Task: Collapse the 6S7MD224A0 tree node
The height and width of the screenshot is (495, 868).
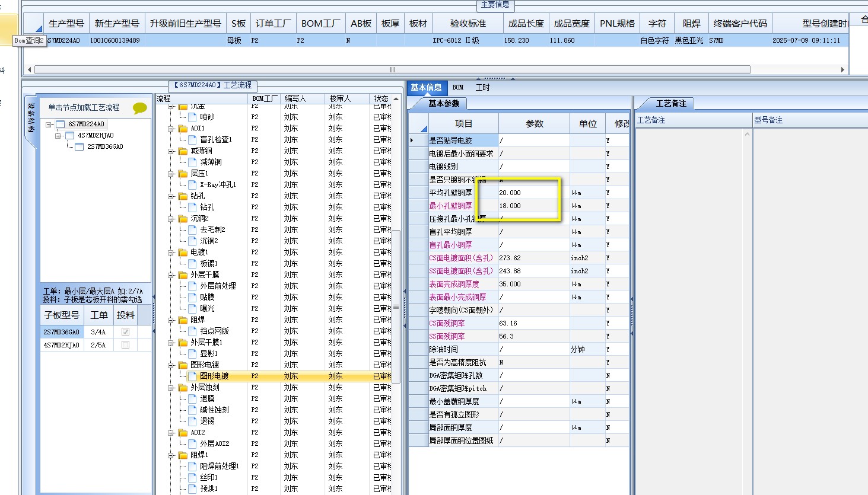Action: click(x=49, y=124)
